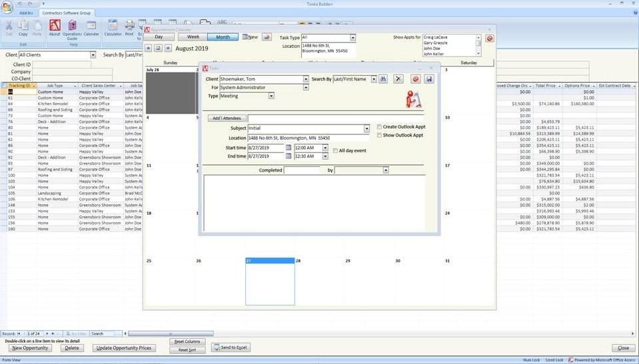The width and height of the screenshot is (639, 364).
Task: Launch the Calculator tool in the ribbon
Action: coord(113,27)
